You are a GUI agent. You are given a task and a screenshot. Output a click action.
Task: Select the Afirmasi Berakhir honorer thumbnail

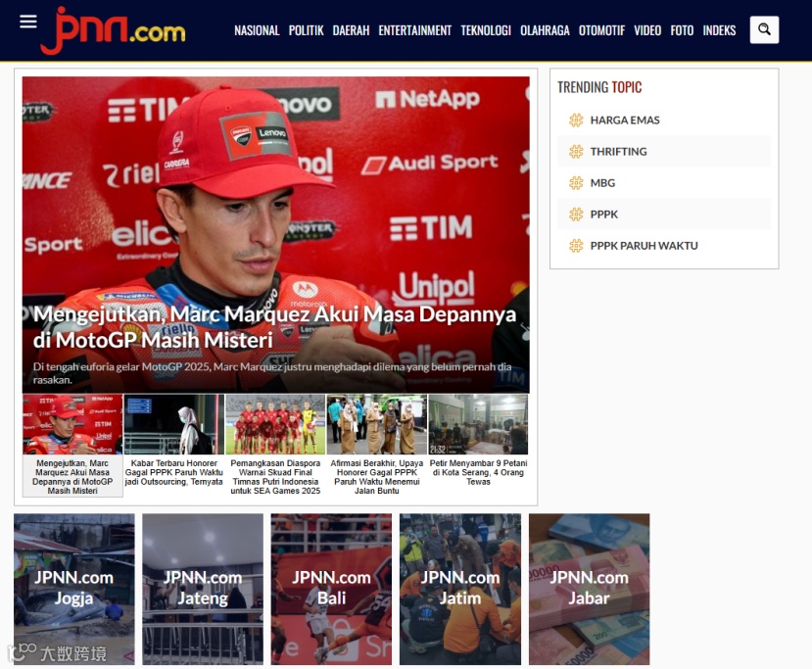377,424
